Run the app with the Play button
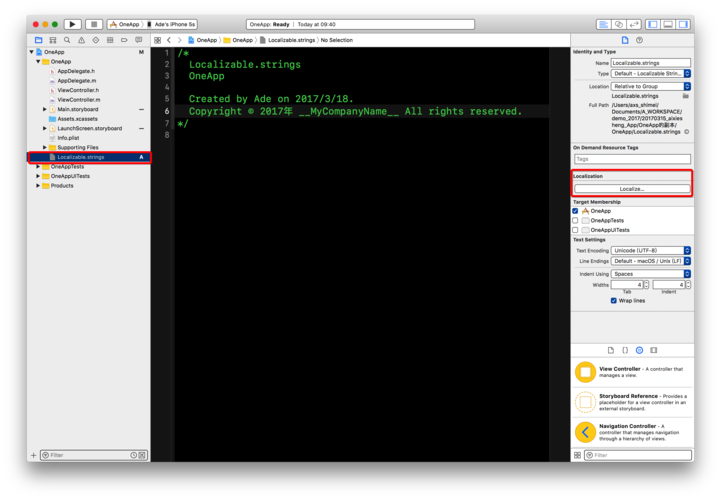721x500 pixels. pyautogui.click(x=72, y=24)
